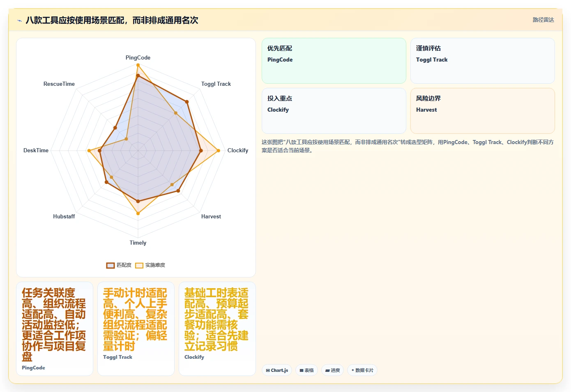The image size is (571, 392).
Task: Open the 风险边界 Harvest card
Action: pos(482,111)
